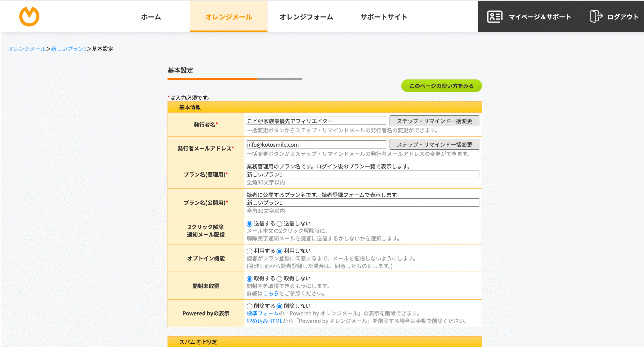The width and height of the screenshot is (644, 347).
Task: Select 取得しない for 開封率取得
Action: [x=280, y=279]
